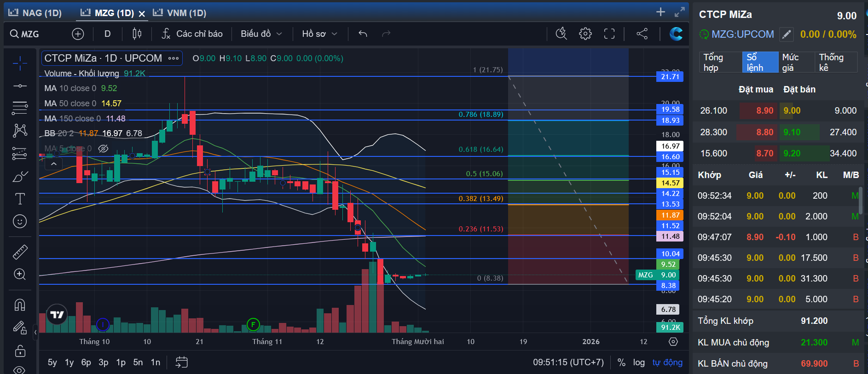The height and width of the screenshot is (374, 868).
Task: Set chart range to 3p
Action: (x=104, y=362)
